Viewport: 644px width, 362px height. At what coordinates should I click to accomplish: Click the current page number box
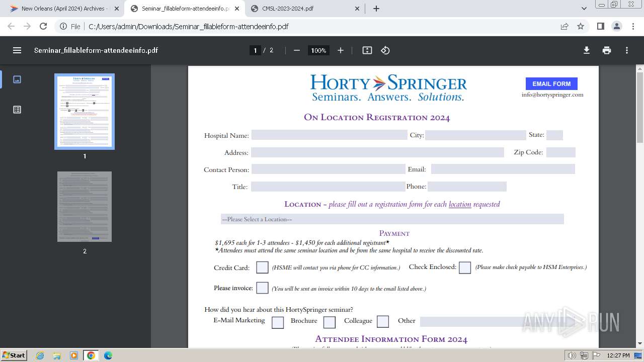[255, 50]
